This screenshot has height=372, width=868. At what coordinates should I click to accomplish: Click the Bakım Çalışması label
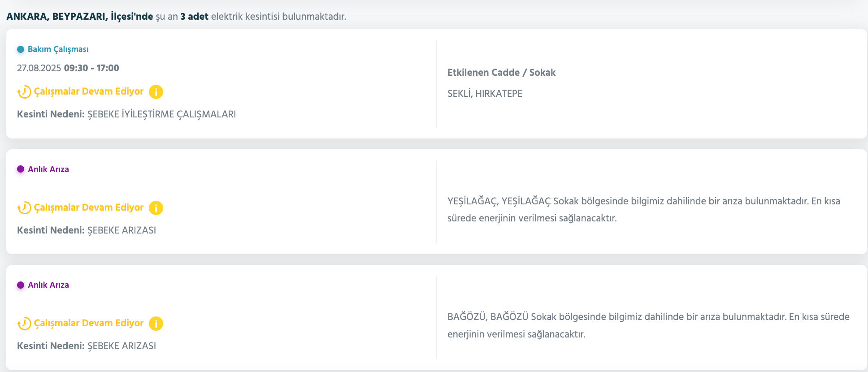point(58,49)
